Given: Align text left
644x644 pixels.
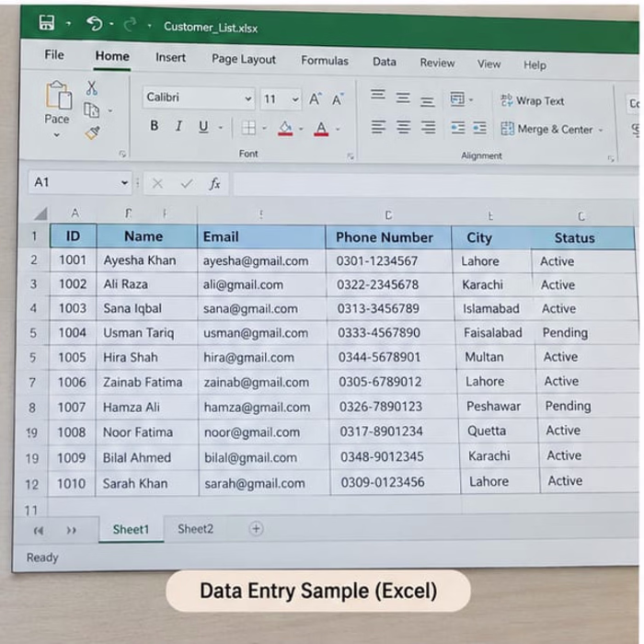Looking at the screenshot, I should (x=378, y=127).
